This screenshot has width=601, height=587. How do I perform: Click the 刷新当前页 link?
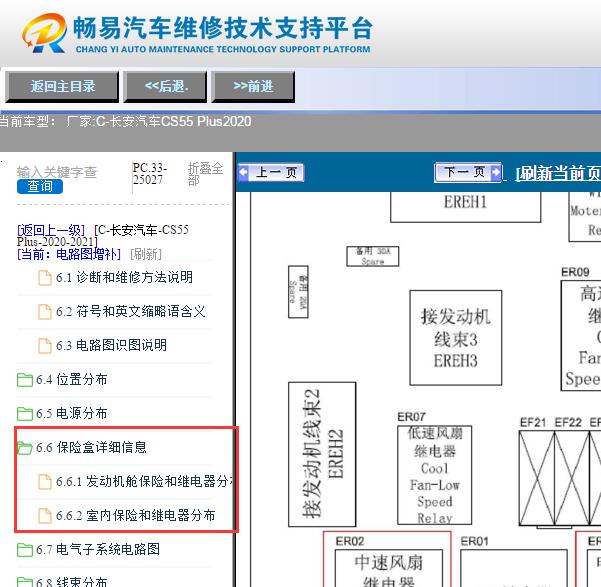(558, 173)
